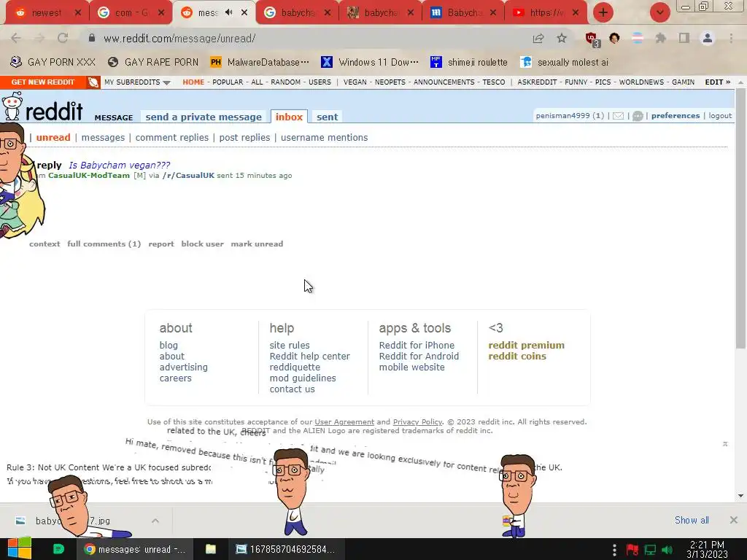Open 'Reddit help center' footer link
747x560 pixels.
309,356
